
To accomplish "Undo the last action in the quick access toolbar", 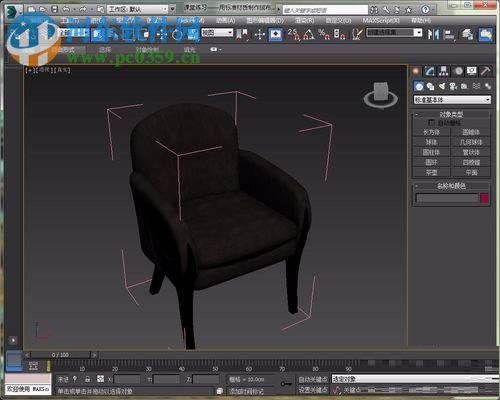I will point(66,10).
